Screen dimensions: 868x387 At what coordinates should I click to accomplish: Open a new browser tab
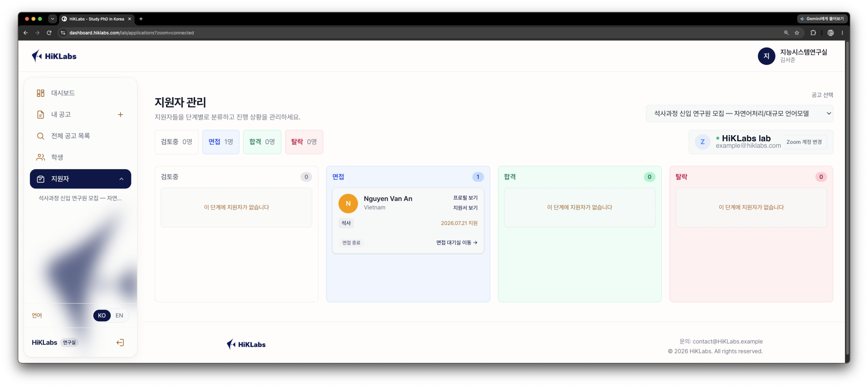(x=141, y=19)
